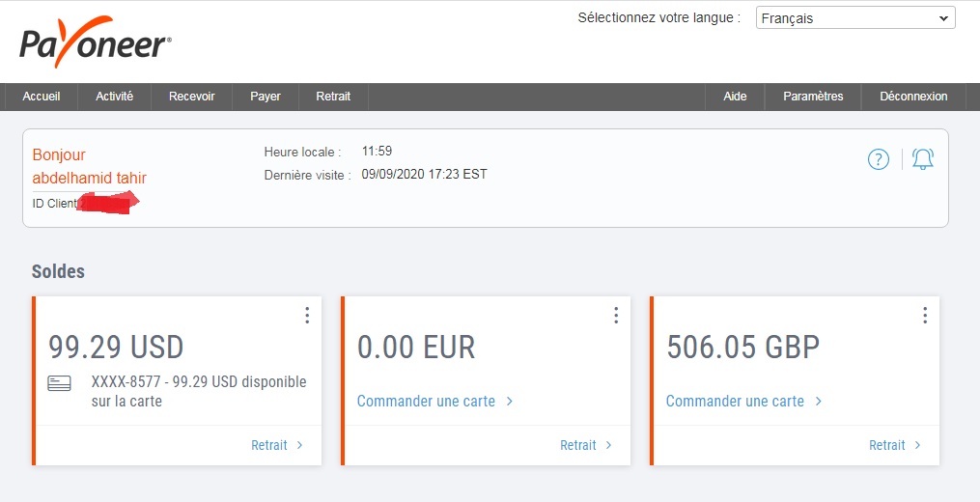Open three-dot menu on USD balance card
Screen dimensions: 980x502
[307, 315]
